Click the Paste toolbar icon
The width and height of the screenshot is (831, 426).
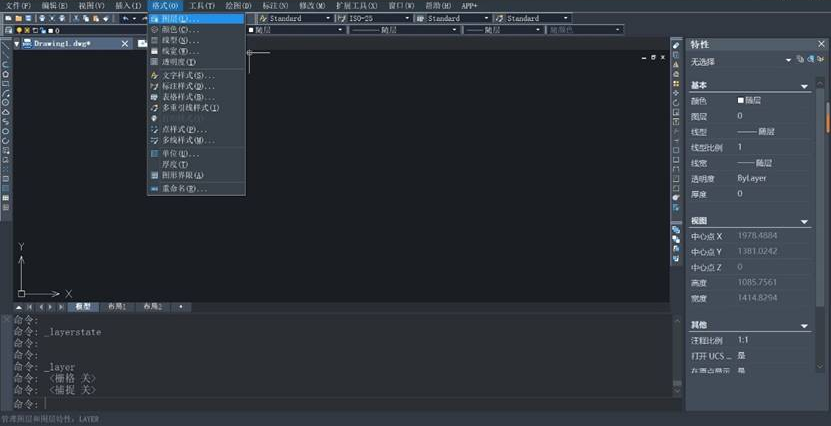point(96,19)
